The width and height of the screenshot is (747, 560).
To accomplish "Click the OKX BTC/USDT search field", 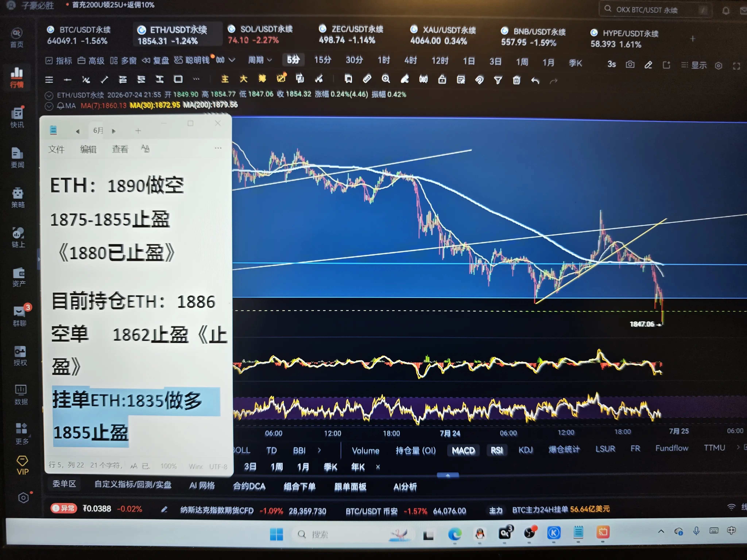I will (655, 10).
